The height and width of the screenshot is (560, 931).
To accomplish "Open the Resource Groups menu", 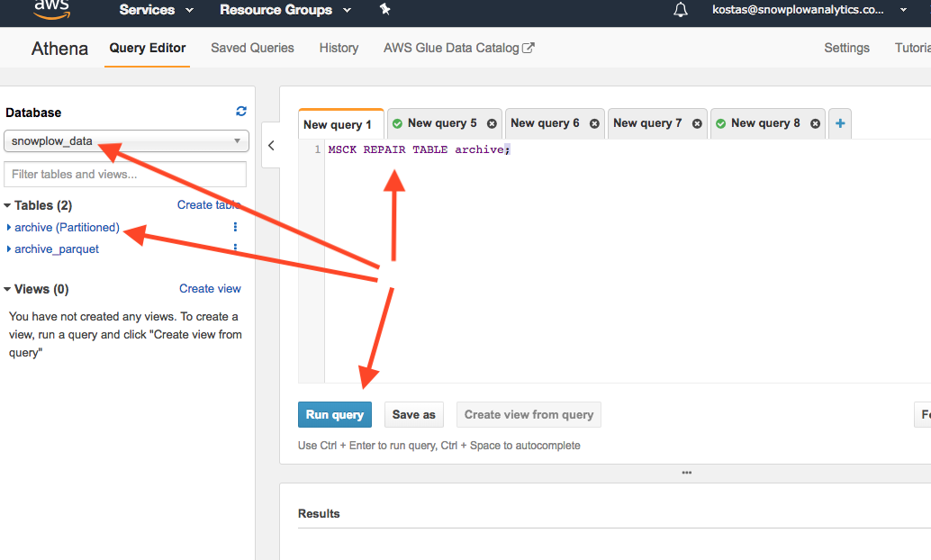I will (285, 10).
